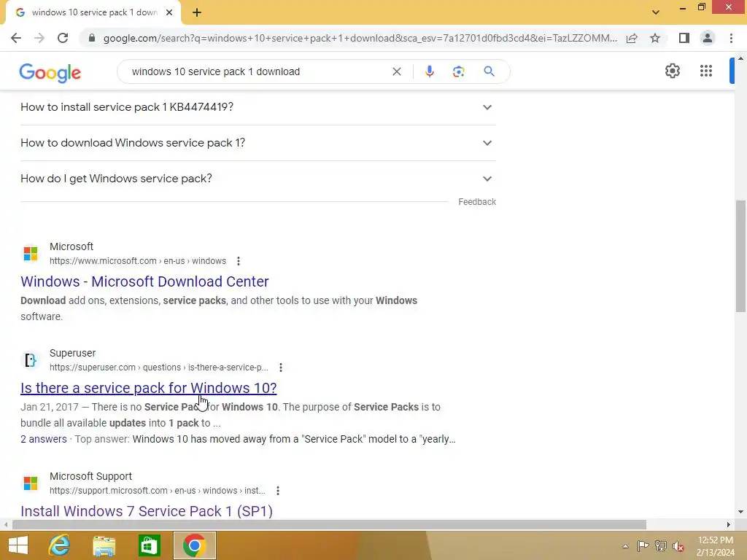Launch Internet Explorer from taskbar
This screenshot has width=747, height=560.
tap(59, 545)
